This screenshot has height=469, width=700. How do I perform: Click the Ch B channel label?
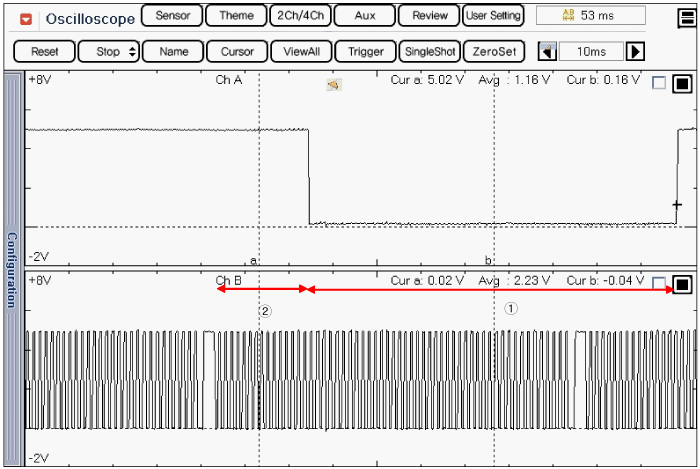coord(229,281)
